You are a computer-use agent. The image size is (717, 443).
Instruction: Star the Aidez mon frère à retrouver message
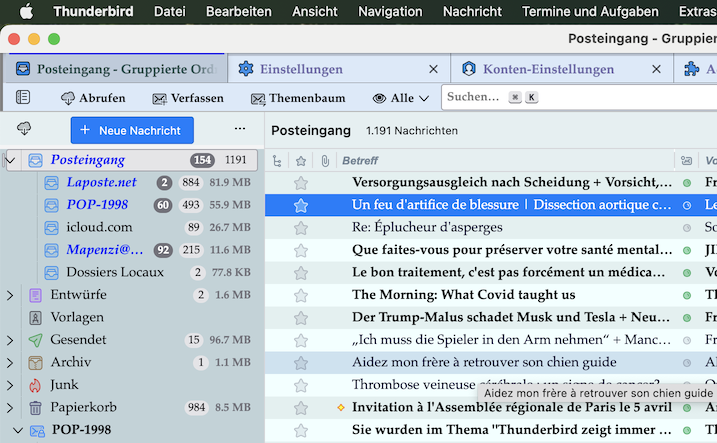click(301, 363)
